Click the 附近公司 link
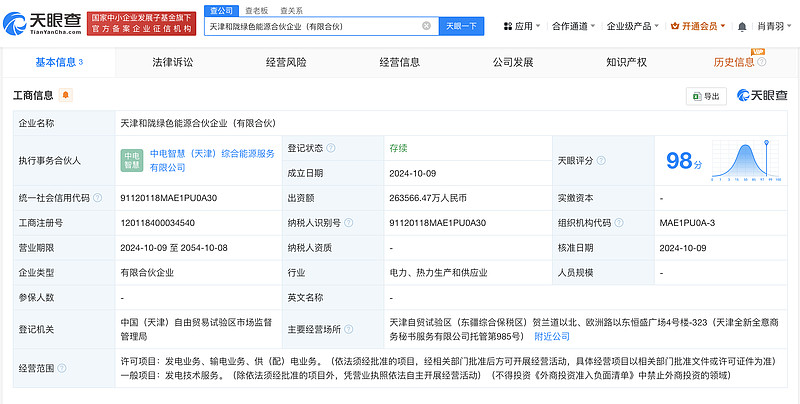The image size is (800, 404). click(552, 336)
